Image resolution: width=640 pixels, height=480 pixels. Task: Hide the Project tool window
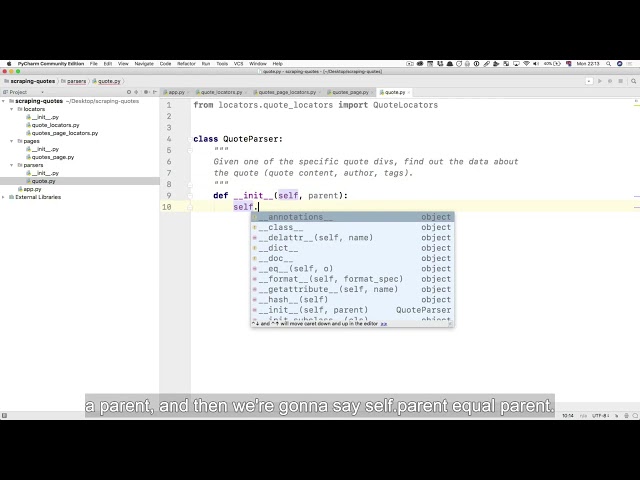[x=155, y=92]
